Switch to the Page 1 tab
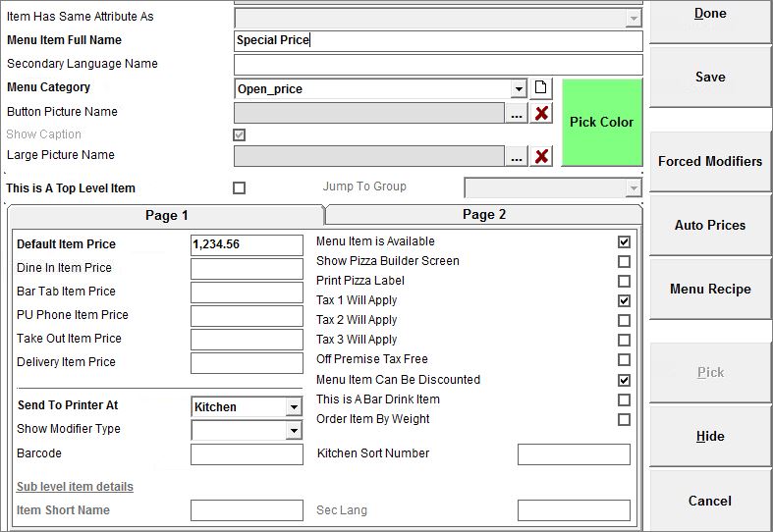 pyautogui.click(x=166, y=215)
